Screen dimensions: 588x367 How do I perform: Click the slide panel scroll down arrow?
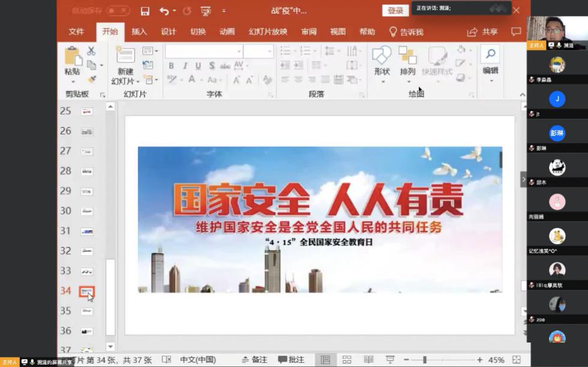pyautogui.click(x=110, y=347)
